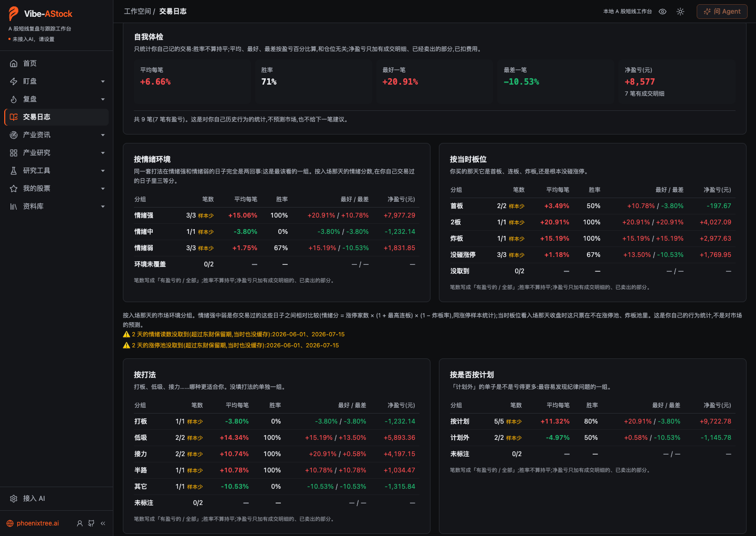Screen dimensions: 756x536
Task: Open the 研究工具 menu item
Action: pyautogui.click(x=56, y=171)
